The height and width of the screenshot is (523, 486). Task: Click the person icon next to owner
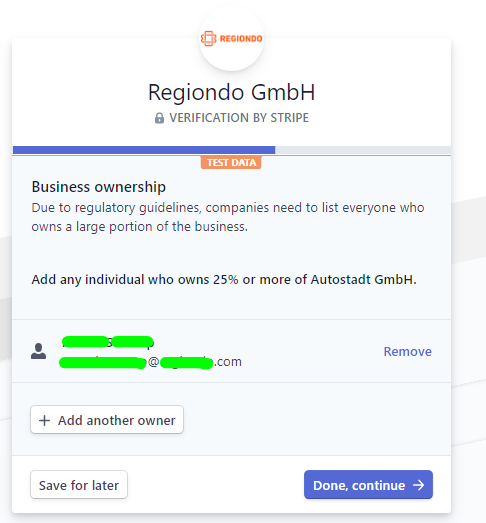pyautogui.click(x=39, y=351)
